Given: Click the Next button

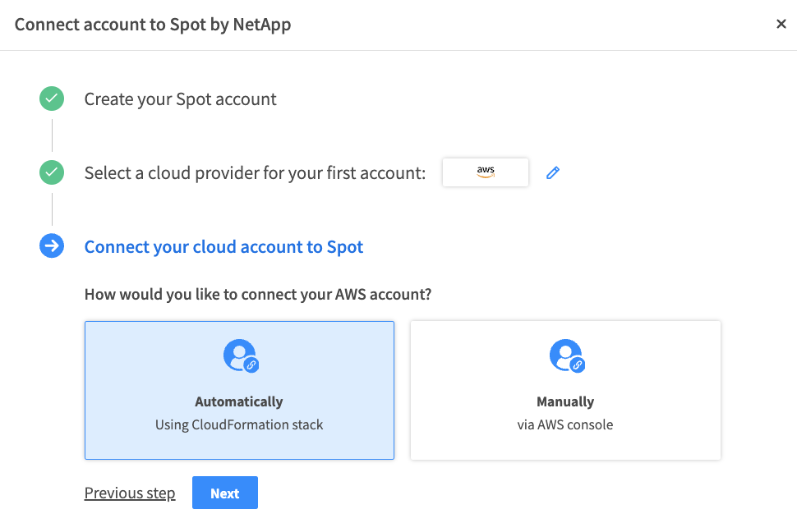Looking at the screenshot, I should (224, 493).
